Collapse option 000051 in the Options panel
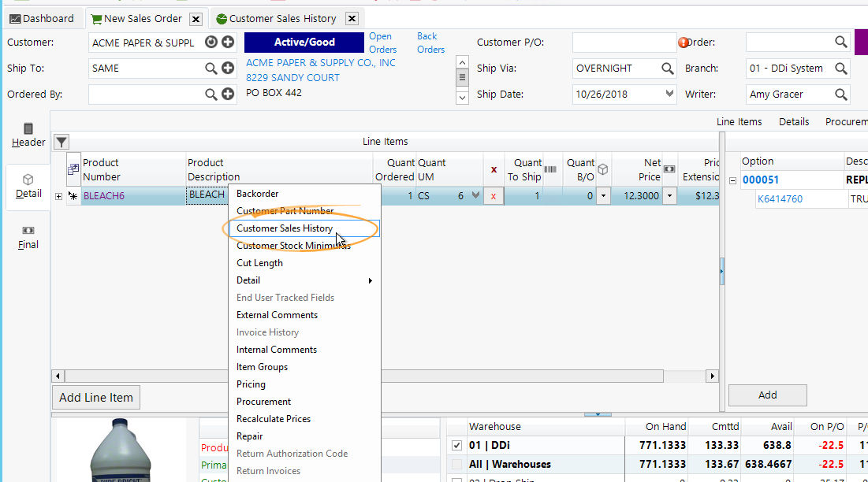This screenshot has height=482, width=868. (733, 180)
